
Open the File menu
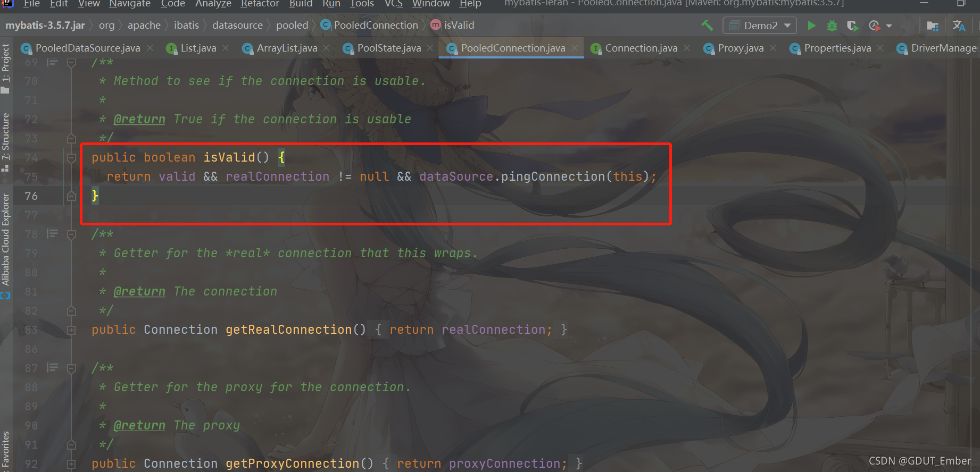coord(31,4)
